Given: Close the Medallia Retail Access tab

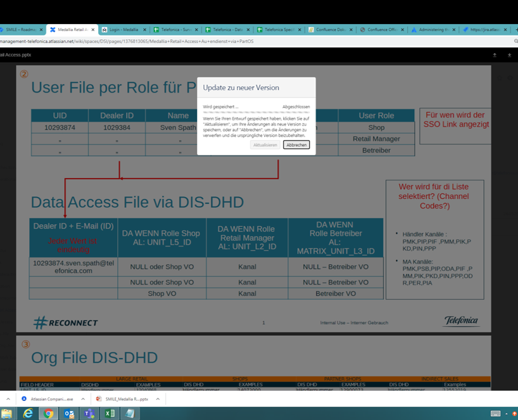Looking at the screenshot, I should 93,30.
